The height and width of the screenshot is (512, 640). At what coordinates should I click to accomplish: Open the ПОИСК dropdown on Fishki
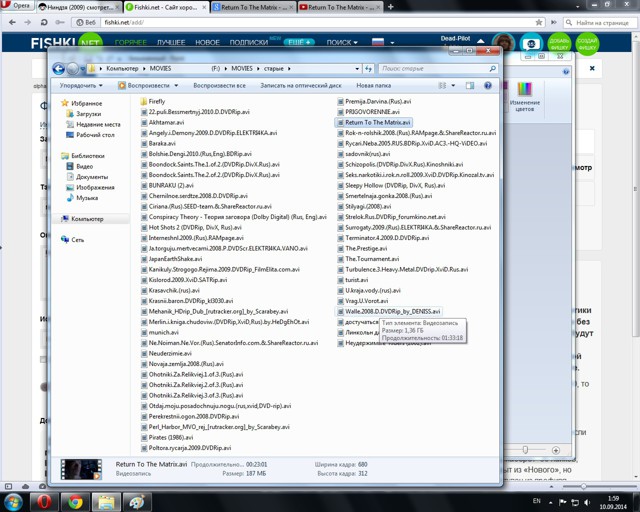pyautogui.click(x=342, y=42)
